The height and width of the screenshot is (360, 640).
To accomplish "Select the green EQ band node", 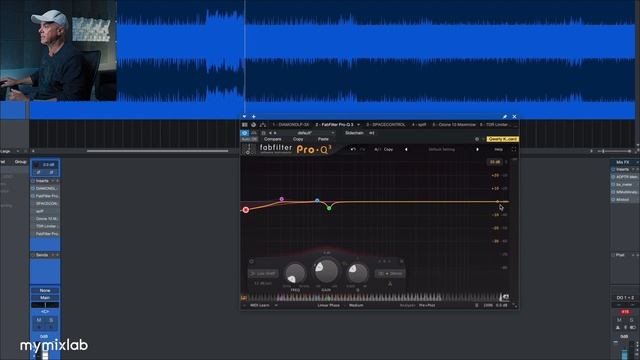I will coord(329,208).
